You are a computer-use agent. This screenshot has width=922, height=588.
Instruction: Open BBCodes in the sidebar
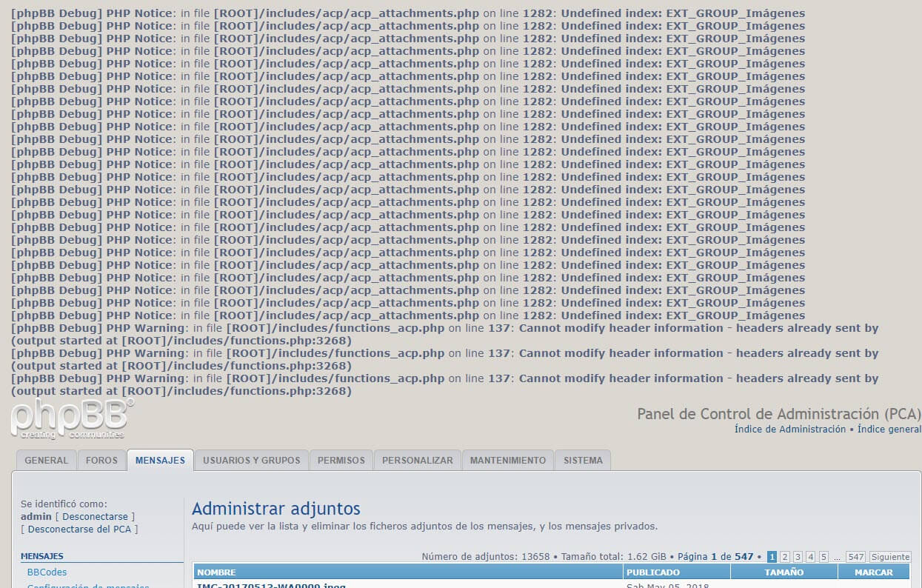(x=47, y=572)
